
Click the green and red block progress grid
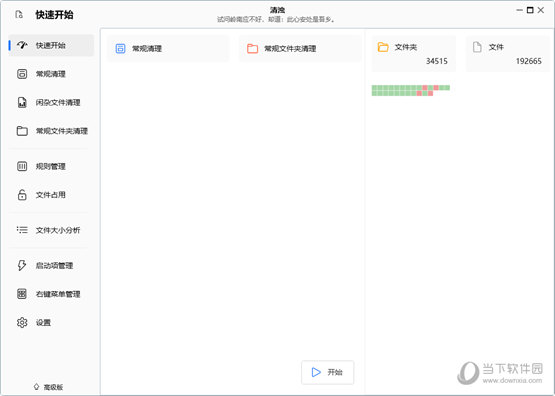pos(411,90)
